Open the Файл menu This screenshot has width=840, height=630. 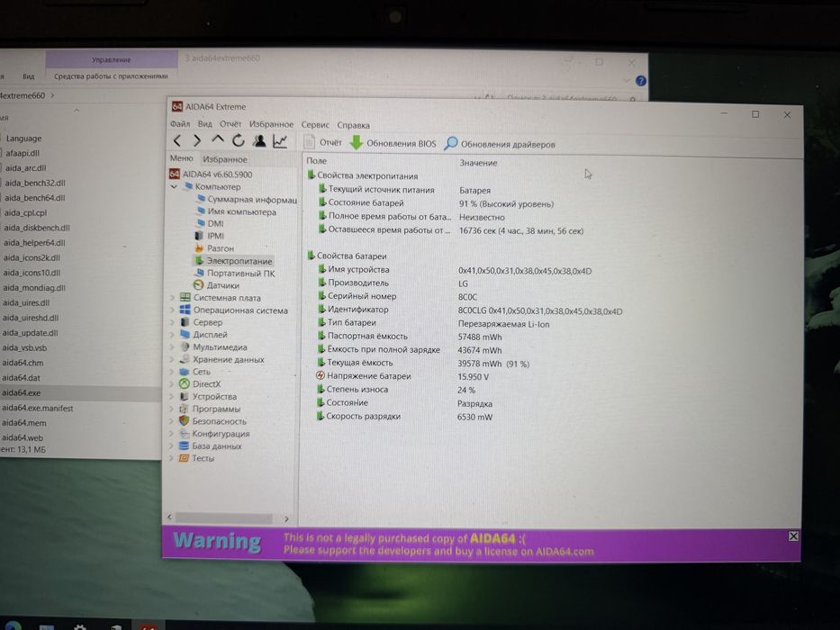[180, 124]
